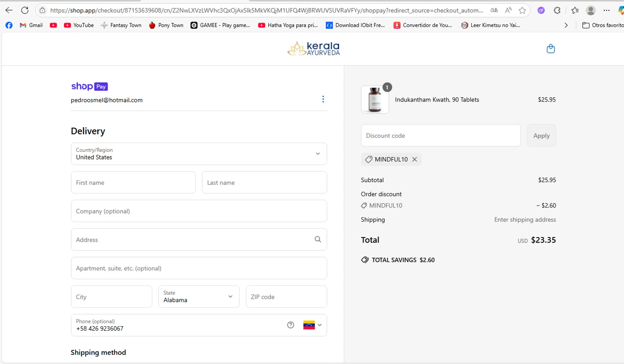Expand the State dropdown showing Alabama
This screenshot has height=364, width=624.
coord(199,297)
